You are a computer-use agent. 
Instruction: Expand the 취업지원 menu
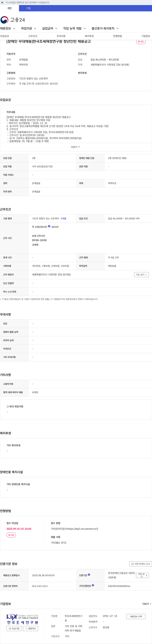coord(29,28)
